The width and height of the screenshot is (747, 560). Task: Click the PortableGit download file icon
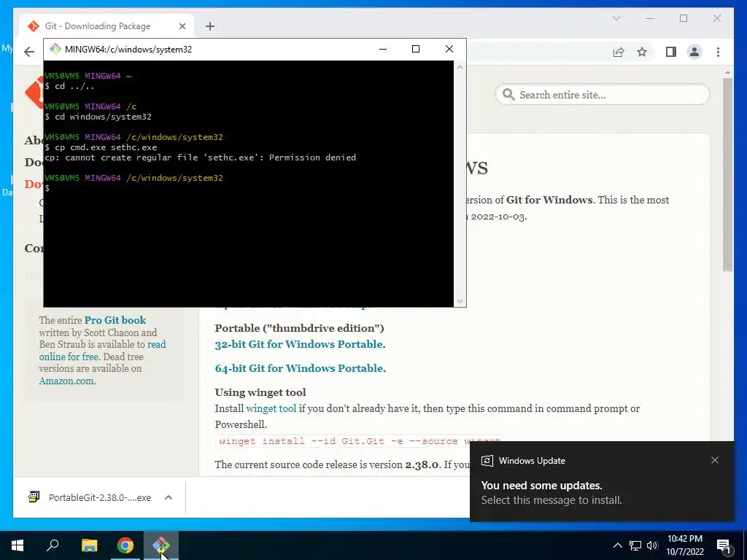tap(34, 497)
